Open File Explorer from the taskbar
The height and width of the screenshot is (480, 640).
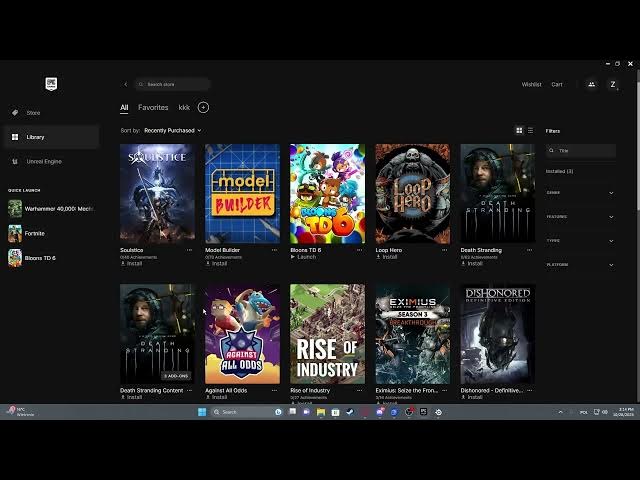point(321,412)
